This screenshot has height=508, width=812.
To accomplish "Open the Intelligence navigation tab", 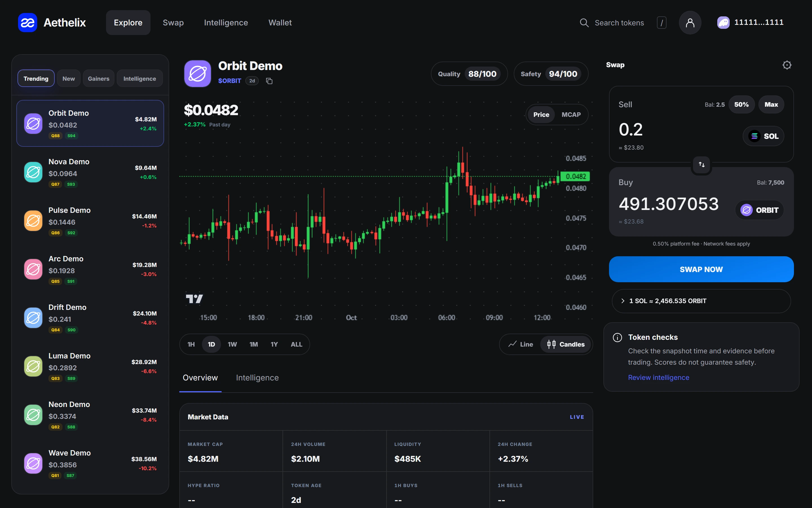I will pyautogui.click(x=226, y=23).
